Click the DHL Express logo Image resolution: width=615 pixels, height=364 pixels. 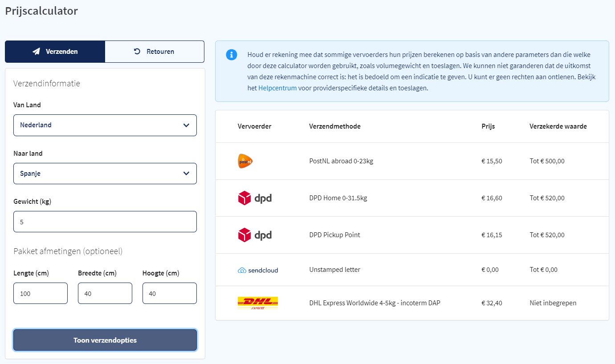pyautogui.click(x=258, y=303)
